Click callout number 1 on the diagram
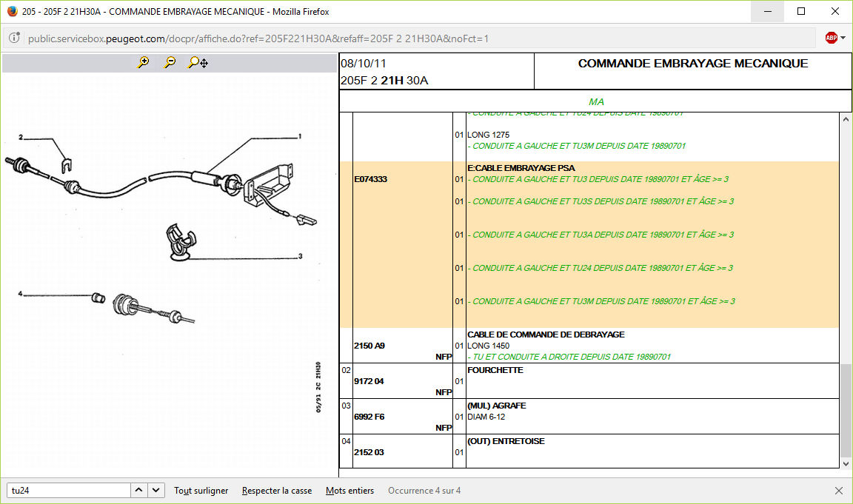Image resolution: width=853 pixels, height=504 pixels. tap(300, 136)
